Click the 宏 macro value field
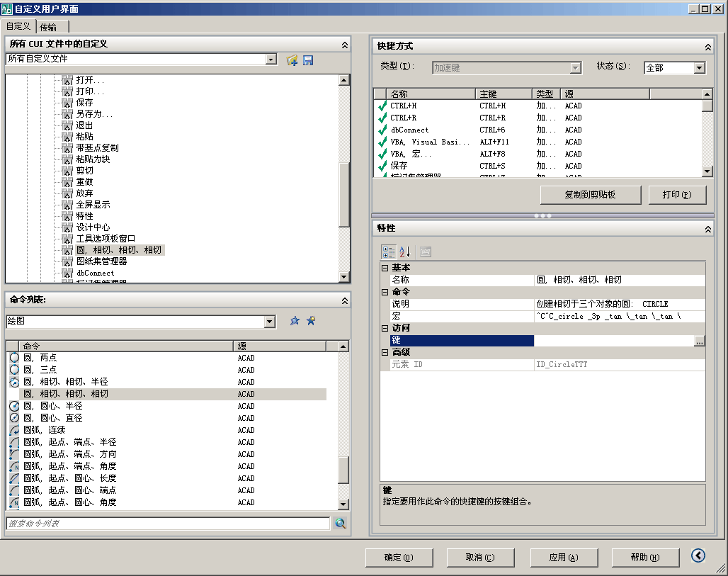The width and height of the screenshot is (728, 576). pyautogui.click(x=620, y=316)
